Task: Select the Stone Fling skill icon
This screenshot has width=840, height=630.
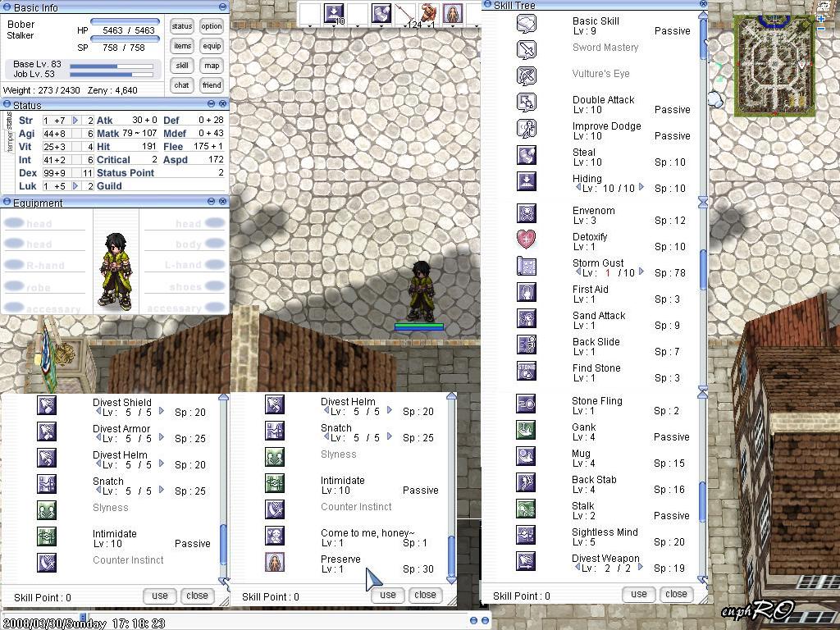Action: (526, 404)
